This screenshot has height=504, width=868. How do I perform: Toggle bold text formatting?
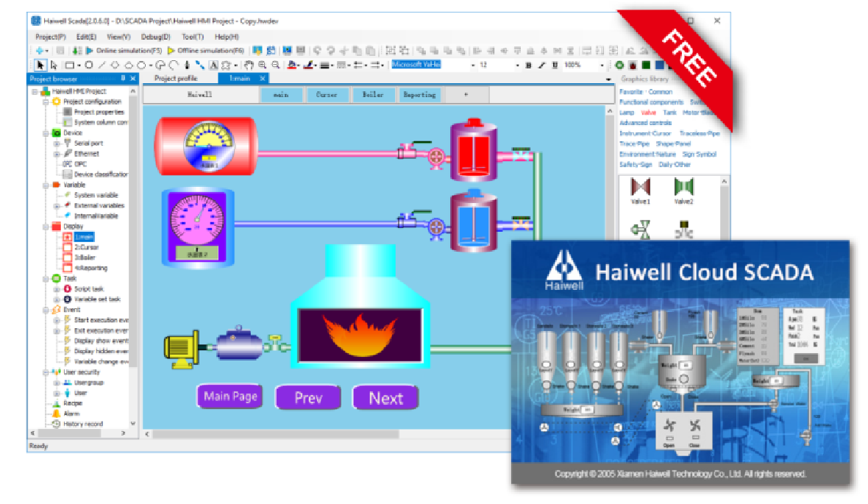[528, 65]
